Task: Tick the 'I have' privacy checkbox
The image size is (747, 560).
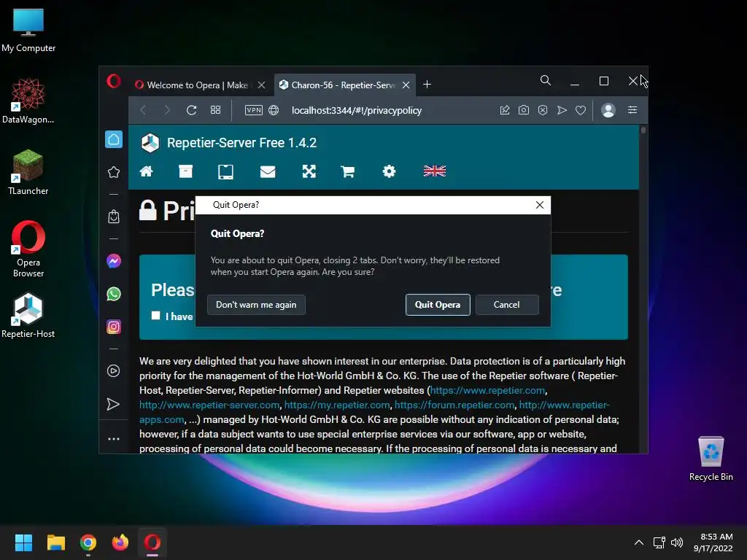Action: click(x=155, y=315)
